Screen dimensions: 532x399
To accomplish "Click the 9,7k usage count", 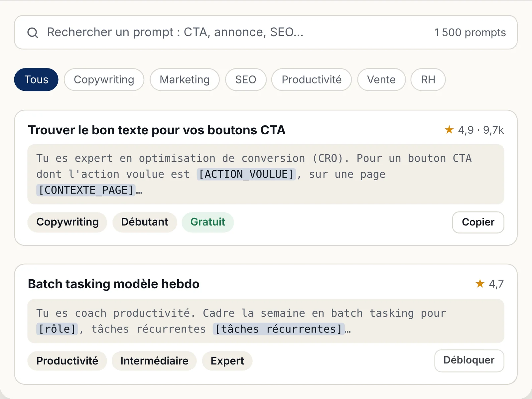I will pyautogui.click(x=493, y=130).
